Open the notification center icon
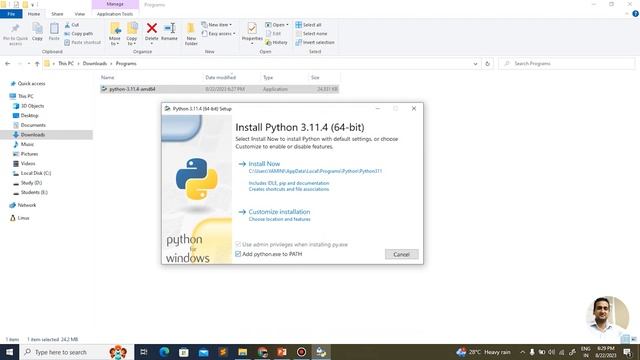 (628, 352)
